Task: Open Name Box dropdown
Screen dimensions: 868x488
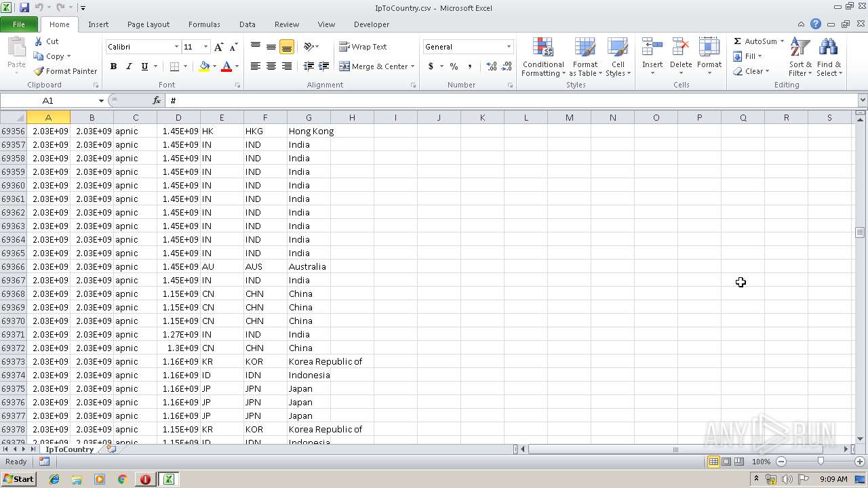Action: coord(101,100)
